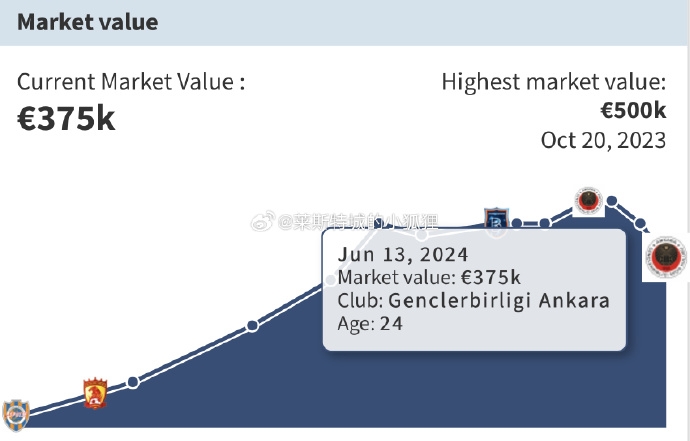Click the data point on the decline after peak

[640, 223]
